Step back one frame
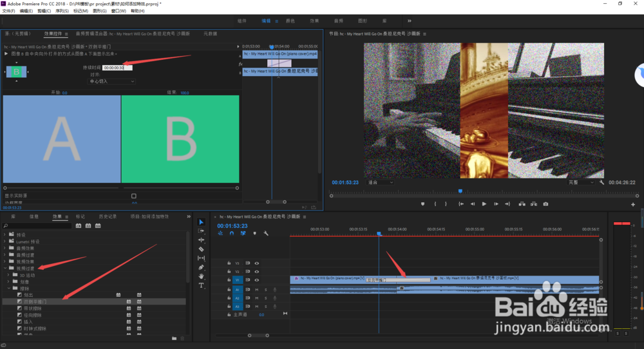Screen dimensions: 644x349 coord(472,204)
